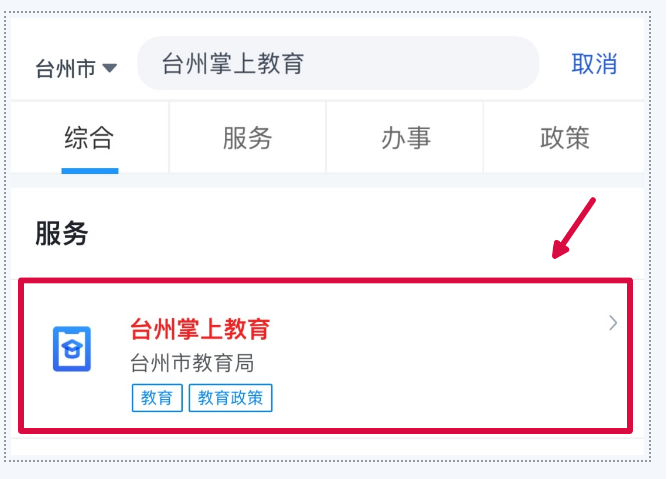The image size is (668, 479).
Task: Click the blue underline beneath 综合
Action: (x=89, y=171)
